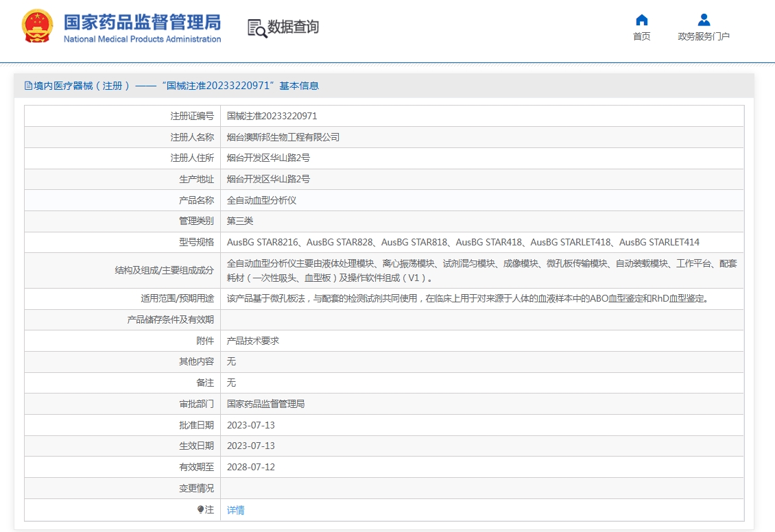The height and width of the screenshot is (532, 775).
Task: Select registrant name 烟台澳斯邦生物工程有限公司
Action: pyautogui.click(x=283, y=137)
